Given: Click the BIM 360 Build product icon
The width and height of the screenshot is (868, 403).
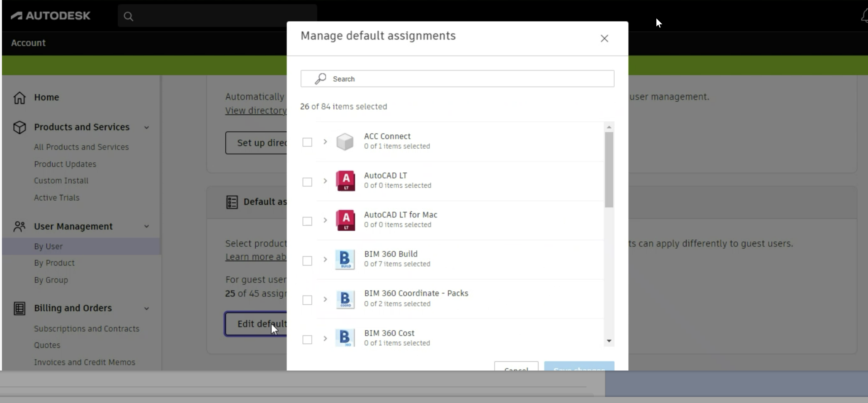Looking at the screenshot, I should click(x=345, y=259).
